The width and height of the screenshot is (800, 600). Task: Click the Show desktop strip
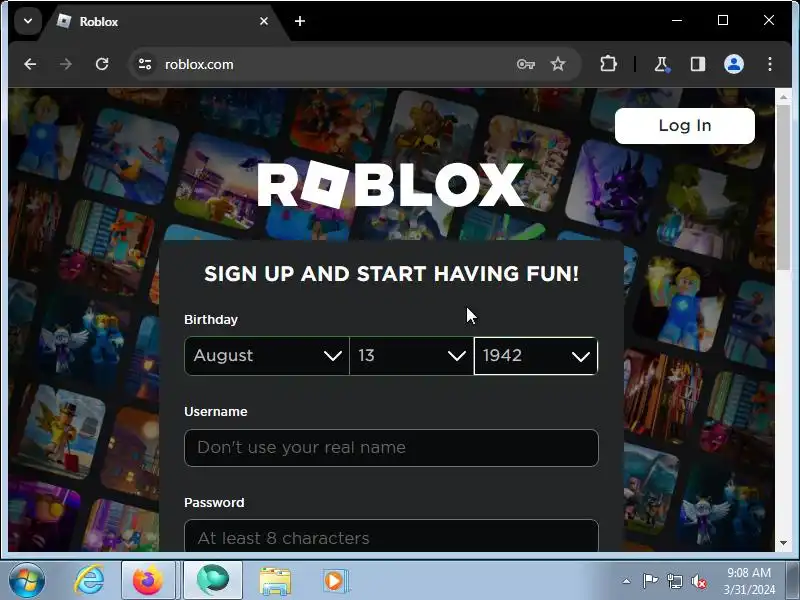point(793,581)
